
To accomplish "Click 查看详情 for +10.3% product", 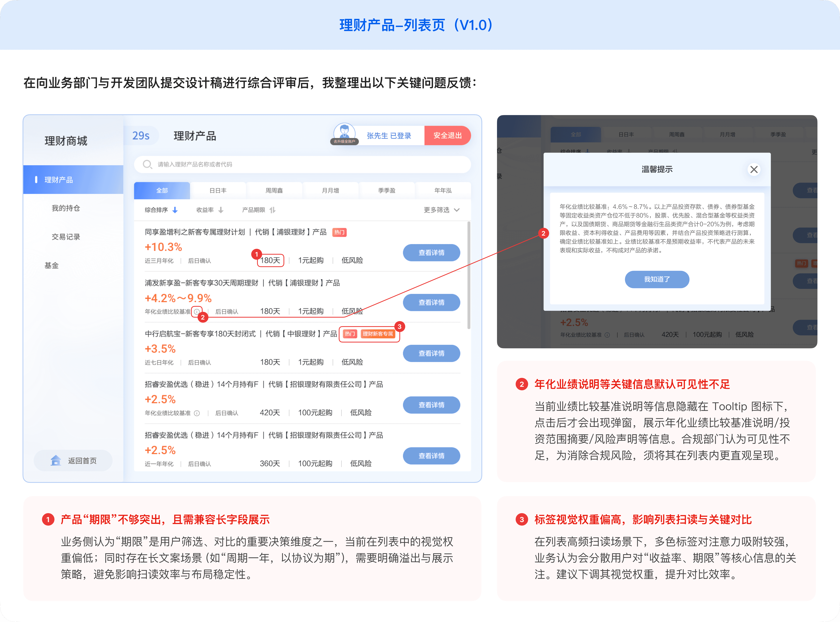I will (x=431, y=253).
